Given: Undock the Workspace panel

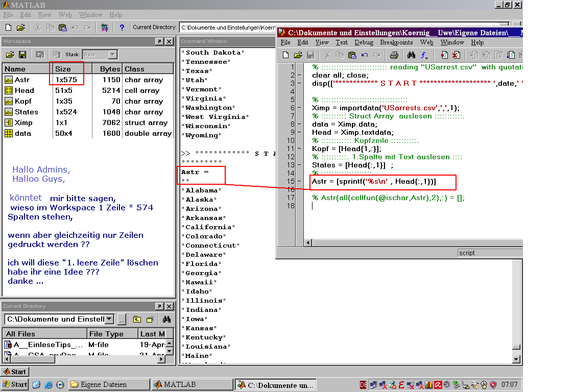Looking at the screenshot, I should 159,41.
